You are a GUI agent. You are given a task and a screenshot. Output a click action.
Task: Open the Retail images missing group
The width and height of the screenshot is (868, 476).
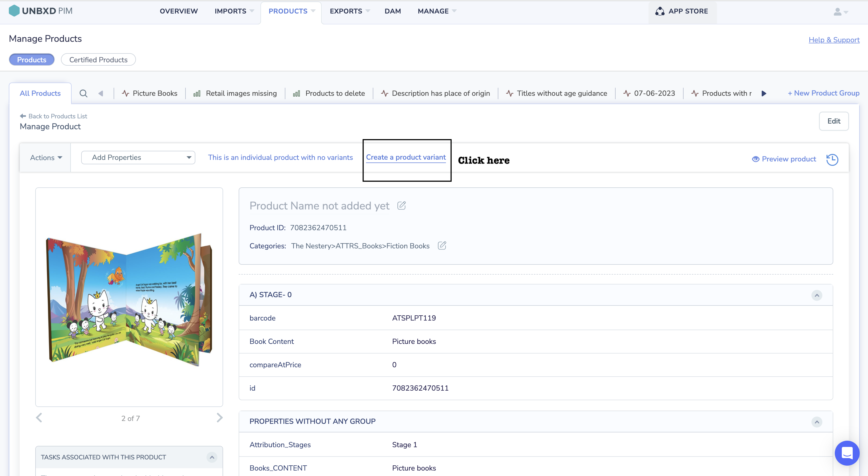point(235,93)
